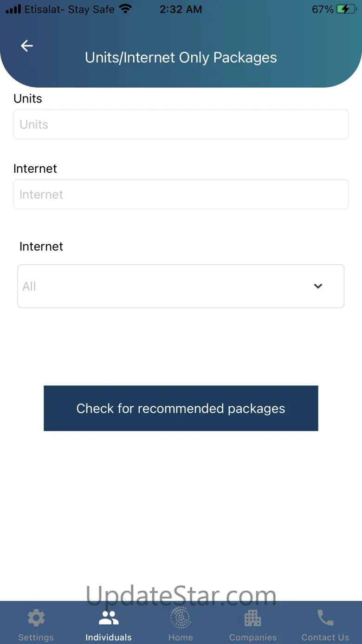Screen dimensions: 362x644
Task: Open Settings via the gear icon
Action: click(x=36, y=618)
